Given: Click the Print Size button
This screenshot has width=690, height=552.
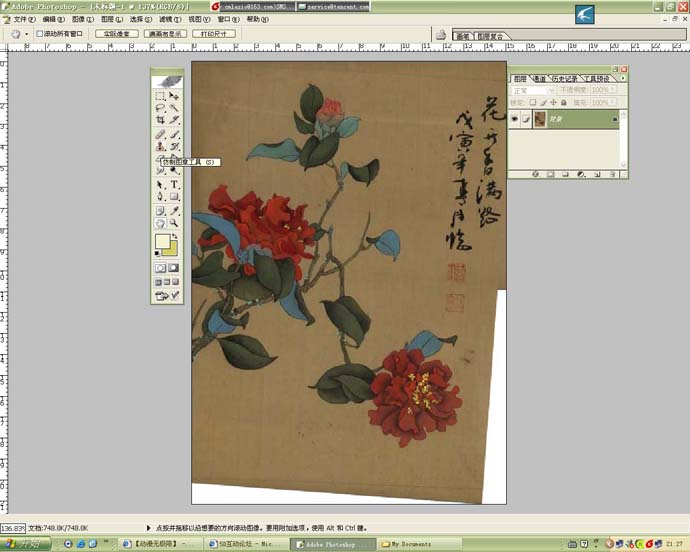Looking at the screenshot, I should [x=214, y=34].
